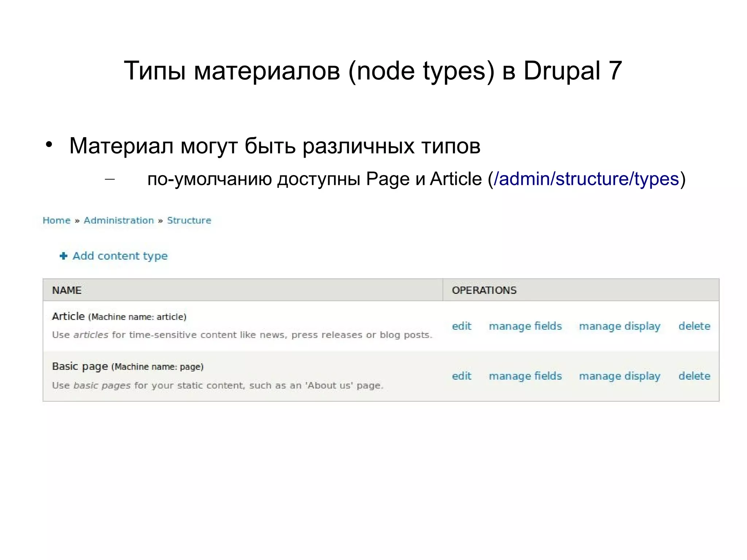Open manage fields for Basic page
747x560 pixels.
(x=525, y=376)
